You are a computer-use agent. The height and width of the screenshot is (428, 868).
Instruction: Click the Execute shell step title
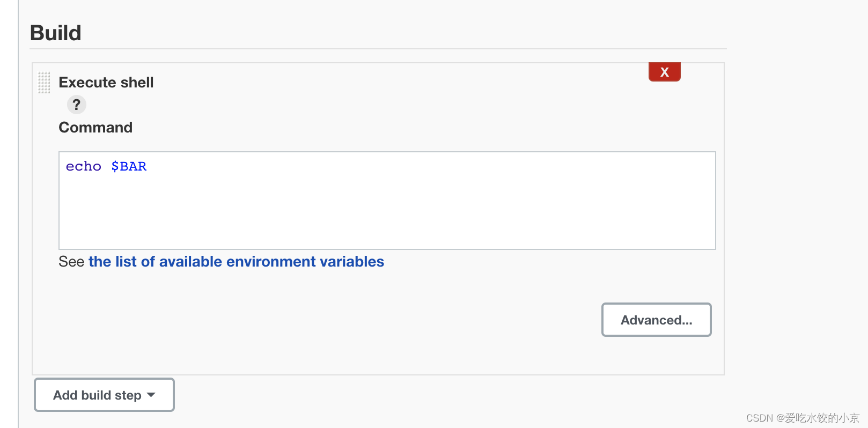[x=106, y=82]
